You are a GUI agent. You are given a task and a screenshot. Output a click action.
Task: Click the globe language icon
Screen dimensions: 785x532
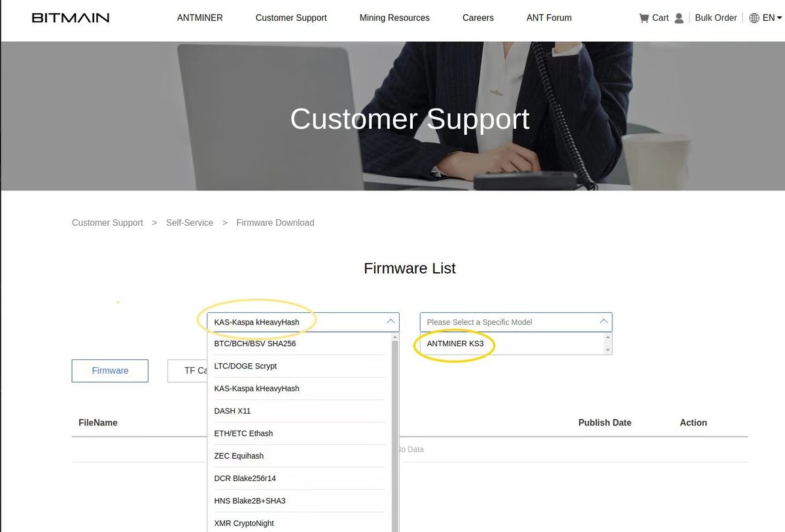click(754, 18)
